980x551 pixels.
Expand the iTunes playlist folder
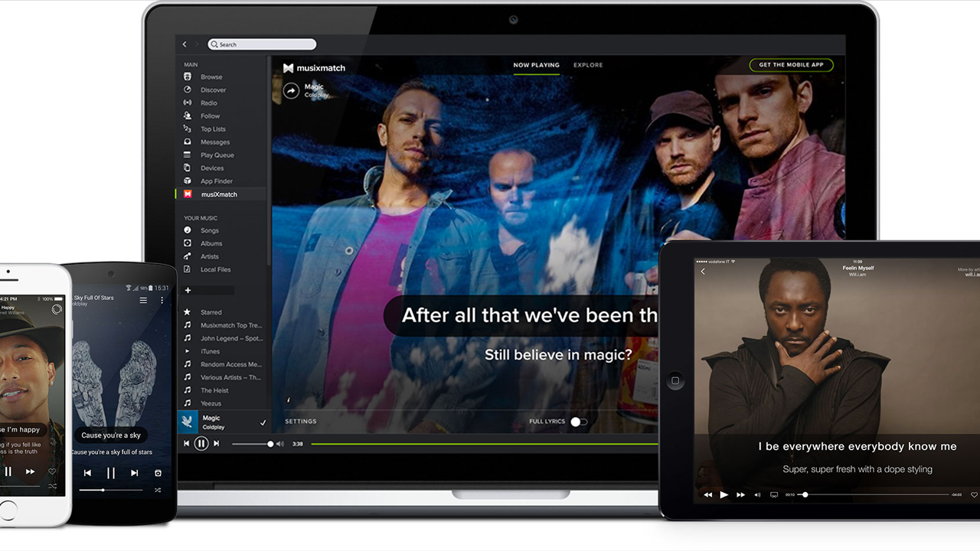[x=188, y=351]
